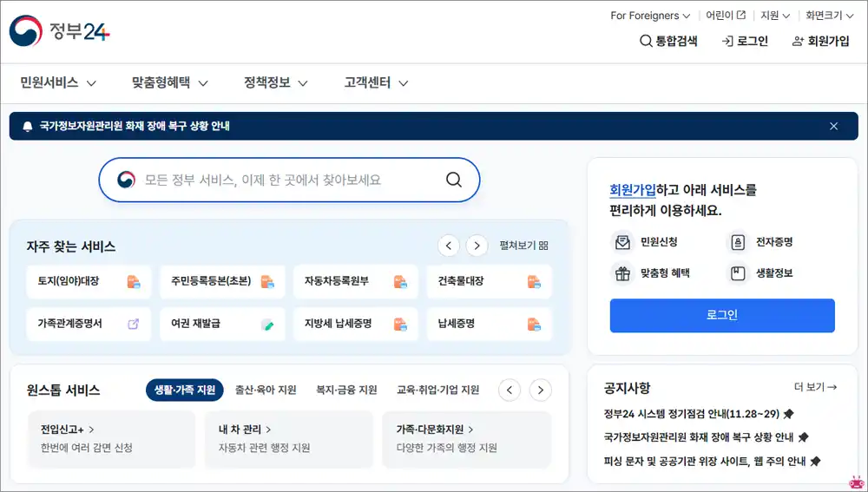
Task: Open 국가정보자원관리원 화재 장애 notice in list
Action: [706, 437]
